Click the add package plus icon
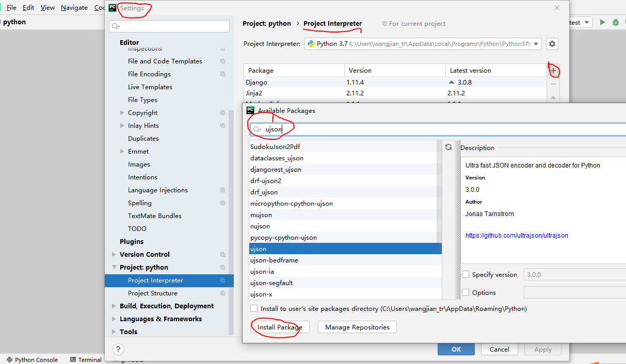The height and width of the screenshot is (364, 626). [553, 71]
